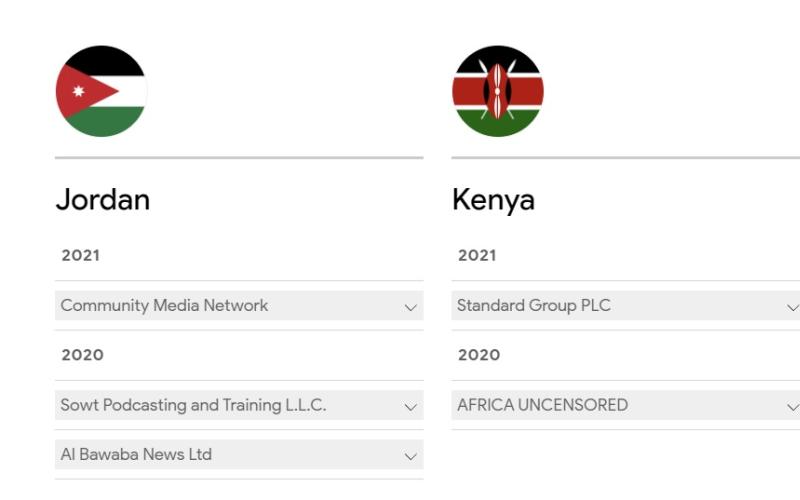Screen dimensions: 800x500
Task: Click the Standard Group PLC chevron arrow
Action: (x=793, y=307)
